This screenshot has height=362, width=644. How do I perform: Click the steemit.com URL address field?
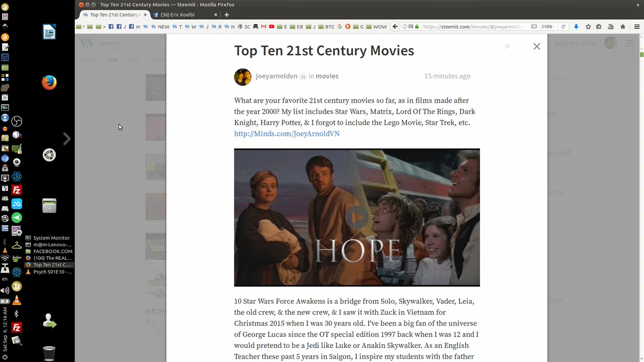(473, 27)
